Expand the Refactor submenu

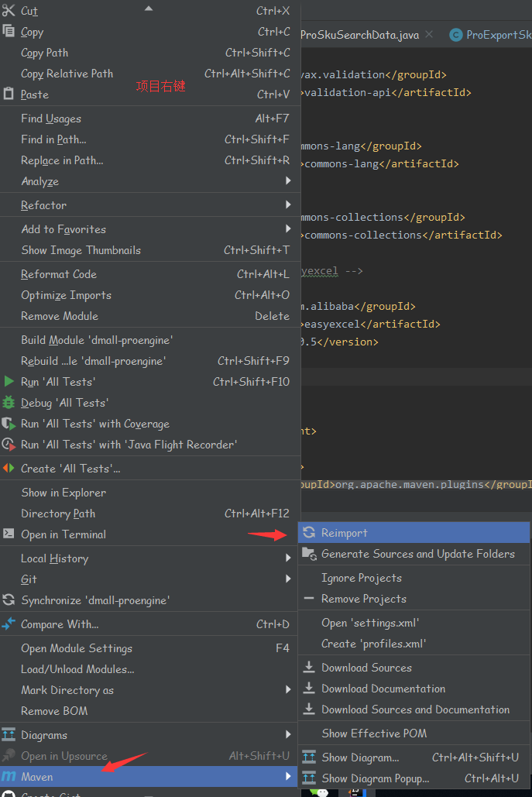pyautogui.click(x=288, y=205)
